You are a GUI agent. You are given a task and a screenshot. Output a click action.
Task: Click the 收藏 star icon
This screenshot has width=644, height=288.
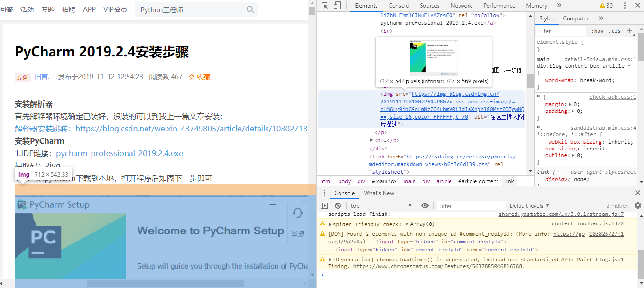[x=192, y=77]
